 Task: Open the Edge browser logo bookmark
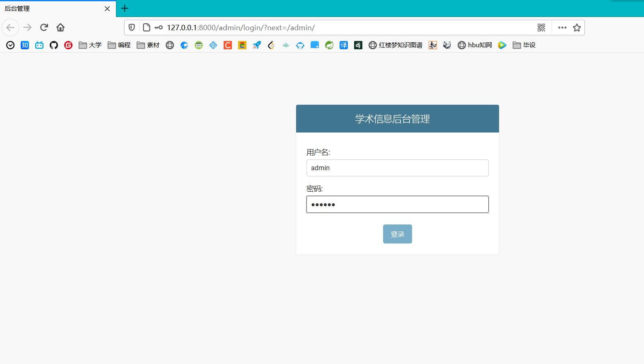[184, 45]
